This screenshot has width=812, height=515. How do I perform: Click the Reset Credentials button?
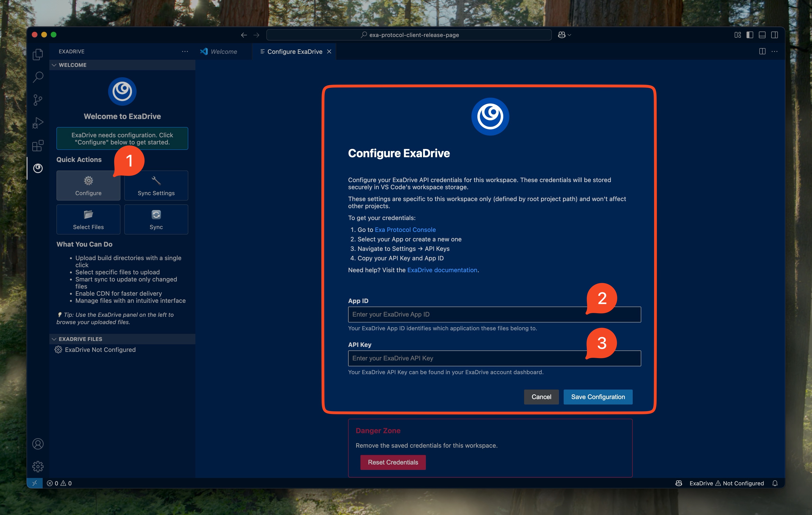(x=393, y=462)
